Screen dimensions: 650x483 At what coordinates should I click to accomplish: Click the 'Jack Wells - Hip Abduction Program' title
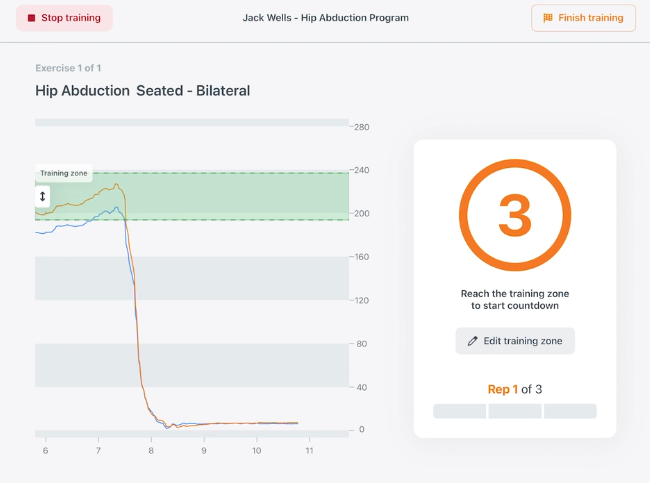pos(325,18)
